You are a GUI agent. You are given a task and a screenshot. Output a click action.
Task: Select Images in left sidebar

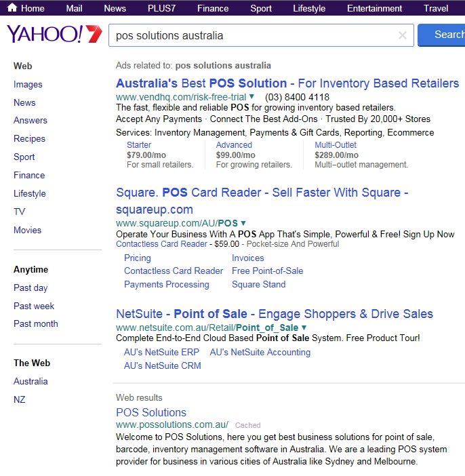(28, 84)
